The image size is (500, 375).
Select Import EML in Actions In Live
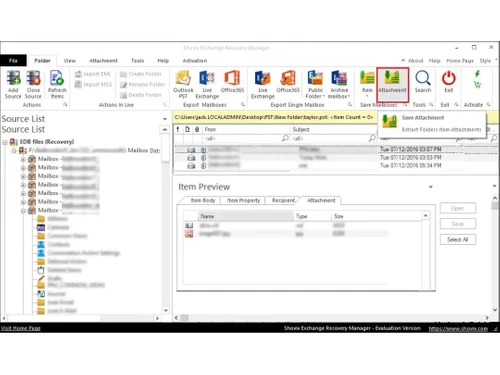click(93, 74)
